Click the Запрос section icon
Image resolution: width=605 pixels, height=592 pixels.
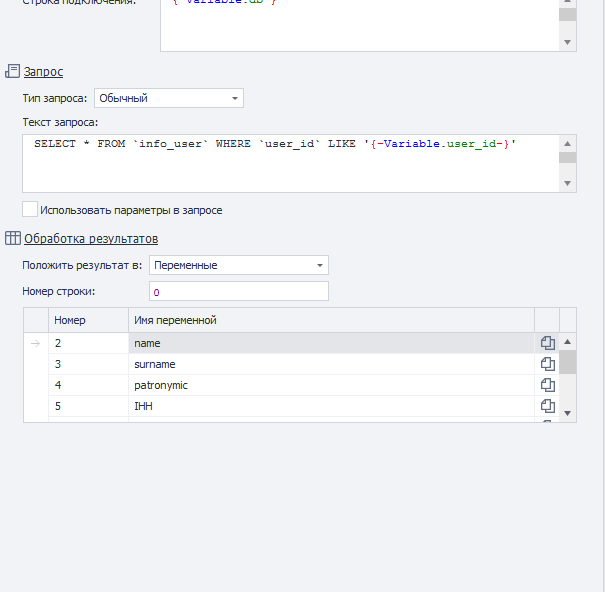click(x=13, y=71)
